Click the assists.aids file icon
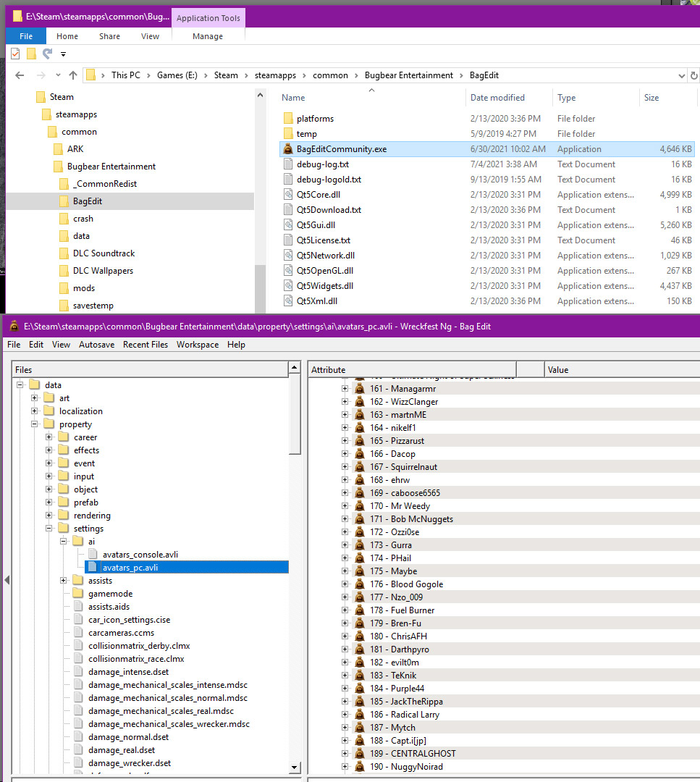Viewport: 700px width, 782px height. (78, 607)
